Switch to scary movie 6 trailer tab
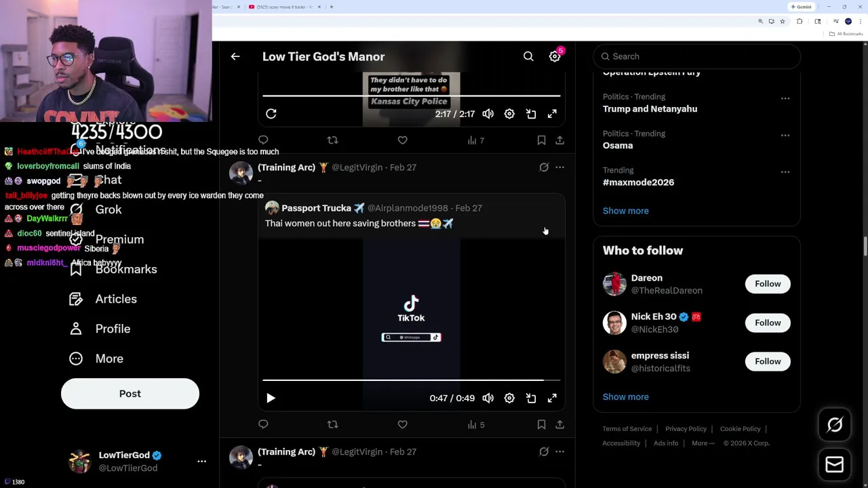The width and height of the screenshot is (868, 488). tap(285, 7)
